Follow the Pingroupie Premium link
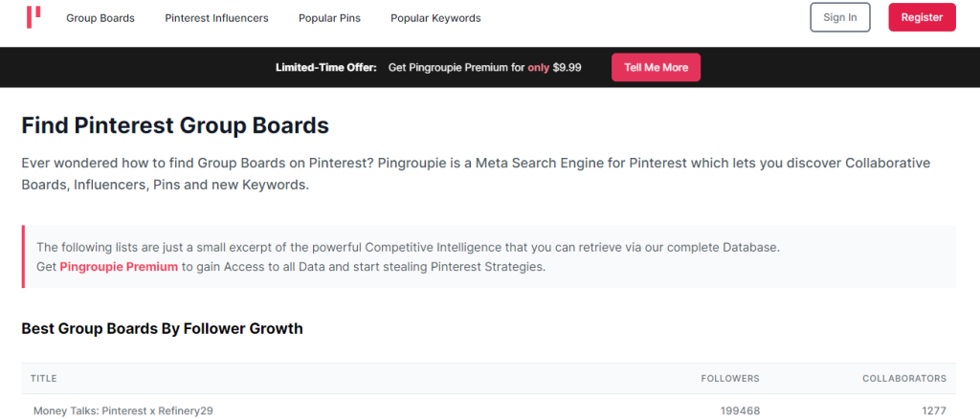This screenshot has width=980, height=419. (x=119, y=267)
